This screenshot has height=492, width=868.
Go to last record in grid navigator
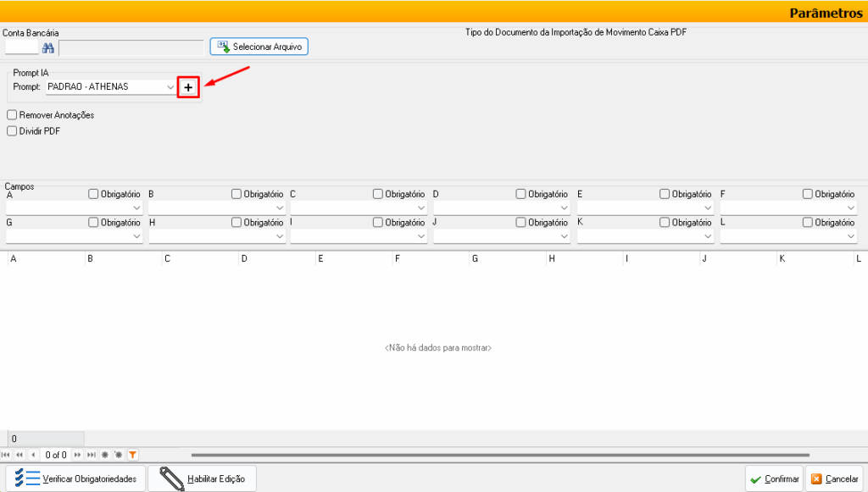(91, 455)
